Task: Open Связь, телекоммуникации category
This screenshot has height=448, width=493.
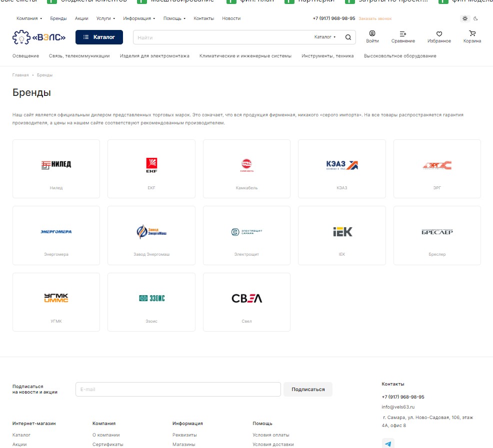Action: pyautogui.click(x=79, y=56)
